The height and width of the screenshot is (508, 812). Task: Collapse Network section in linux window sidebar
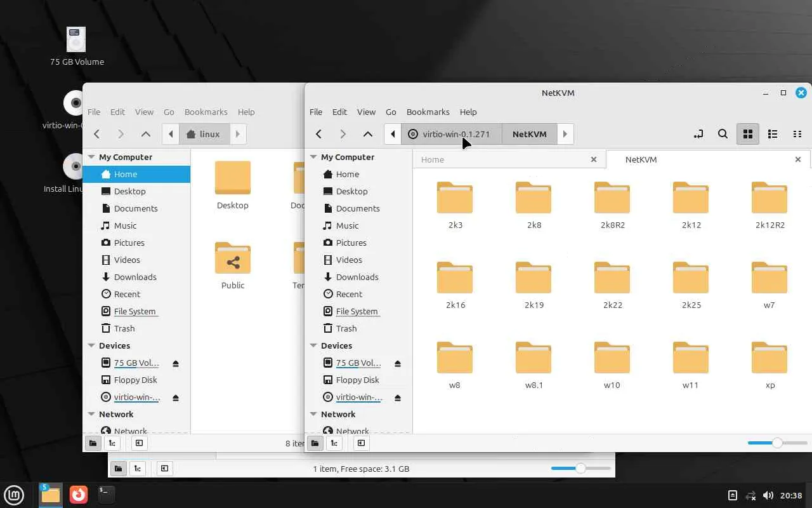tap(91, 414)
